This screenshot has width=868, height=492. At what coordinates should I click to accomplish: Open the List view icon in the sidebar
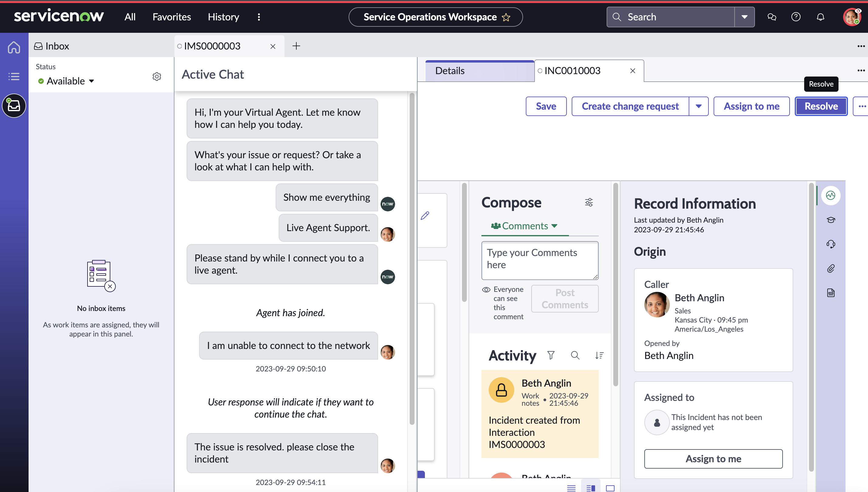tap(14, 76)
